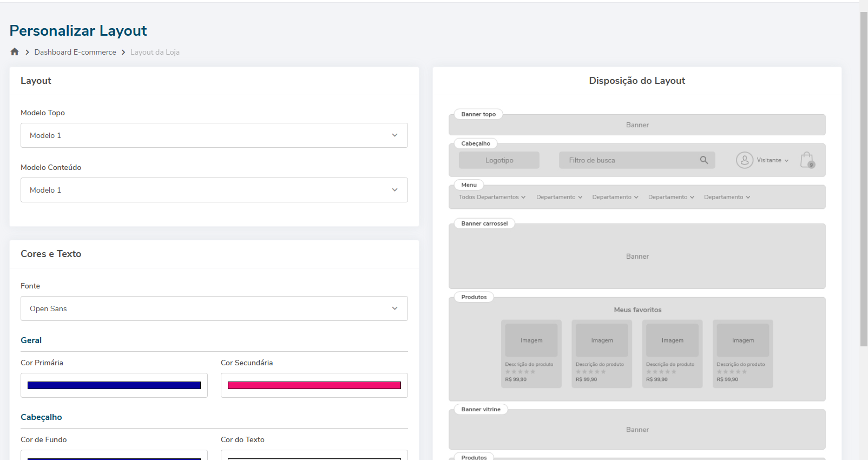Screen dimensions: 868x460
Task: Click the page vertical scrollbar
Action: tap(864, 179)
